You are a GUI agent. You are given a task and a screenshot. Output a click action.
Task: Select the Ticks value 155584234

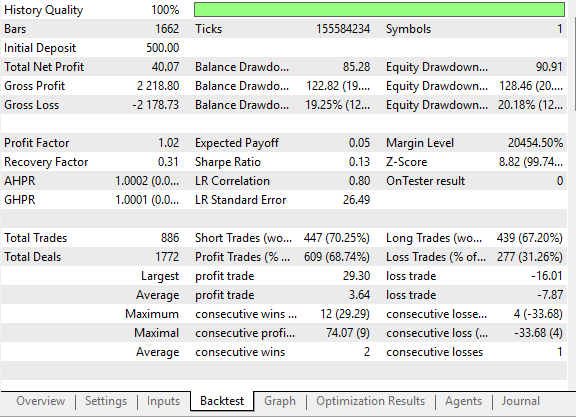click(343, 29)
